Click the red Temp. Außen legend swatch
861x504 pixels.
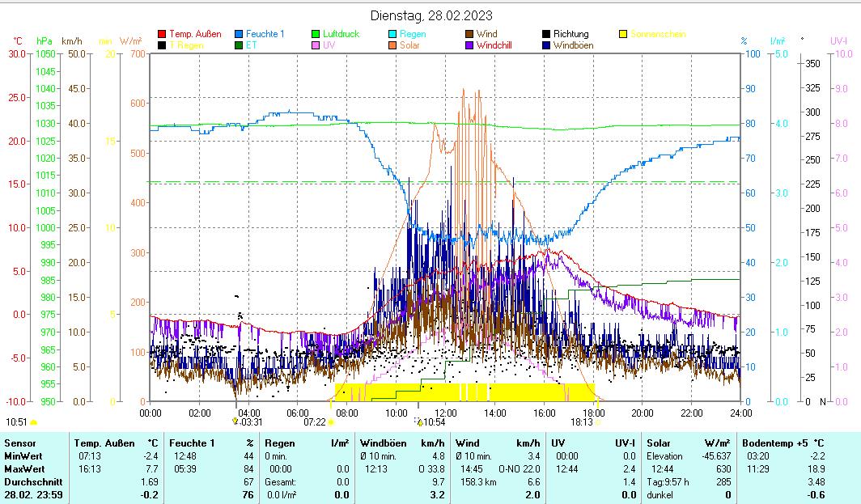coord(162,34)
